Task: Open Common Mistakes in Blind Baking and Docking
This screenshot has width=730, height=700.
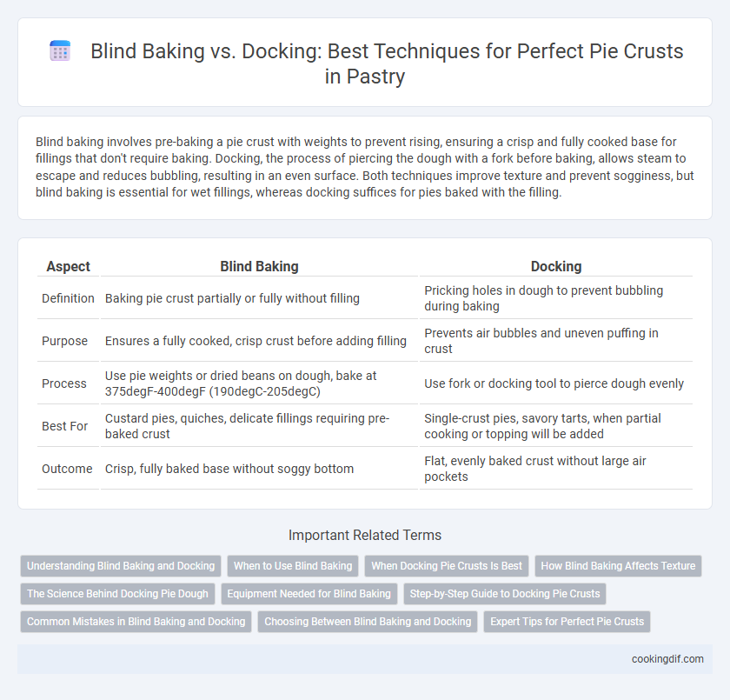Action: click(136, 622)
